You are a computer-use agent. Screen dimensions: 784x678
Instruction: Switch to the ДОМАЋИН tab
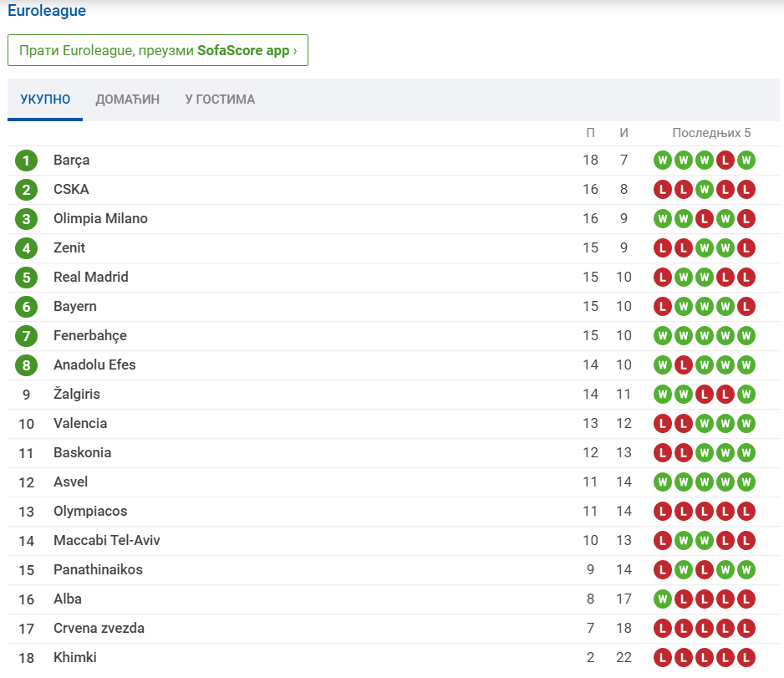(x=128, y=99)
